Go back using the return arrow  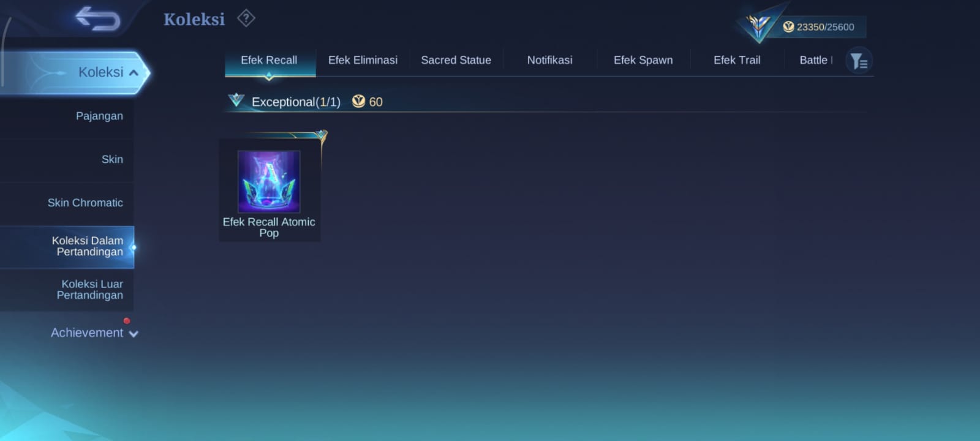point(98,19)
